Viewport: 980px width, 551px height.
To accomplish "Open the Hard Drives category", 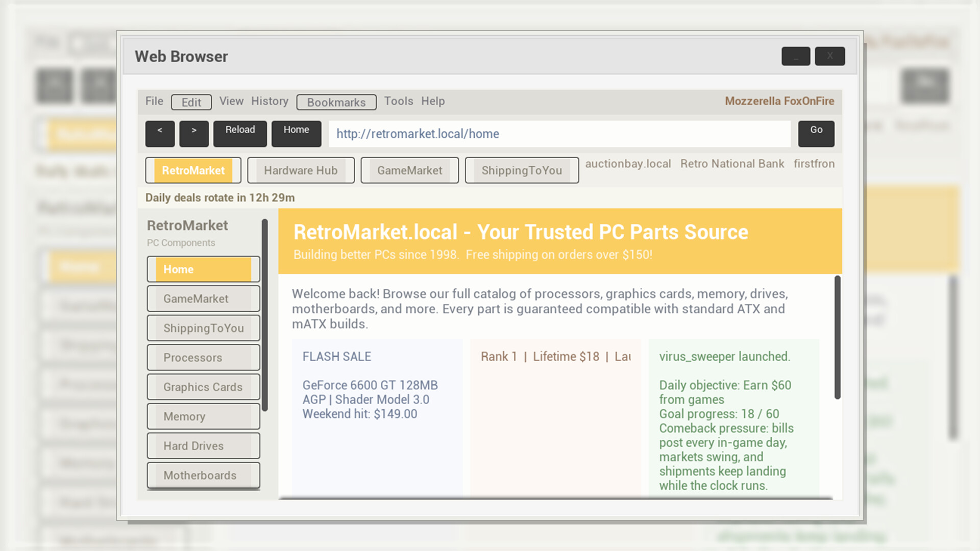I will coord(203,446).
